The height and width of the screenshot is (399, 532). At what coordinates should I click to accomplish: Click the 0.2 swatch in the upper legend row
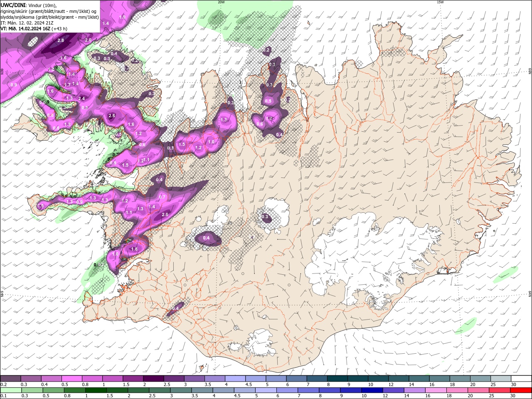pos(10,379)
